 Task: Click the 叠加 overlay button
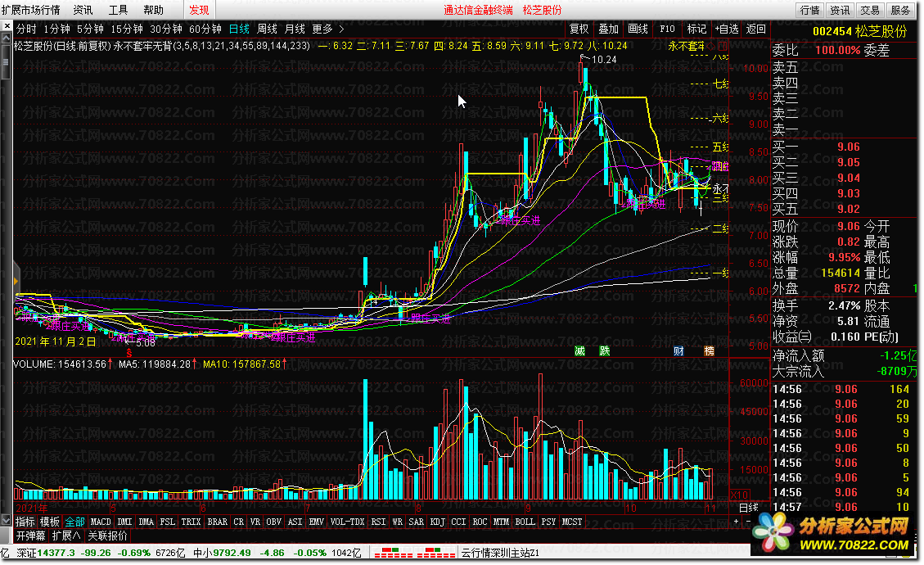609,29
